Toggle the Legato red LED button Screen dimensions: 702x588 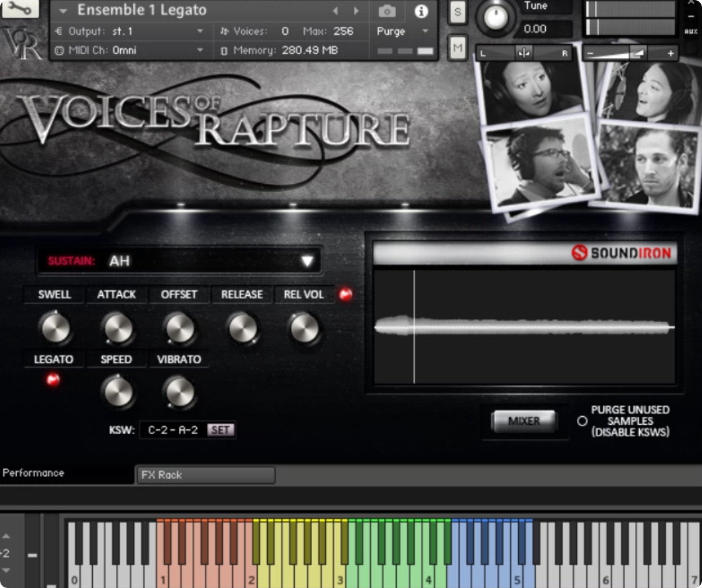tap(53, 380)
